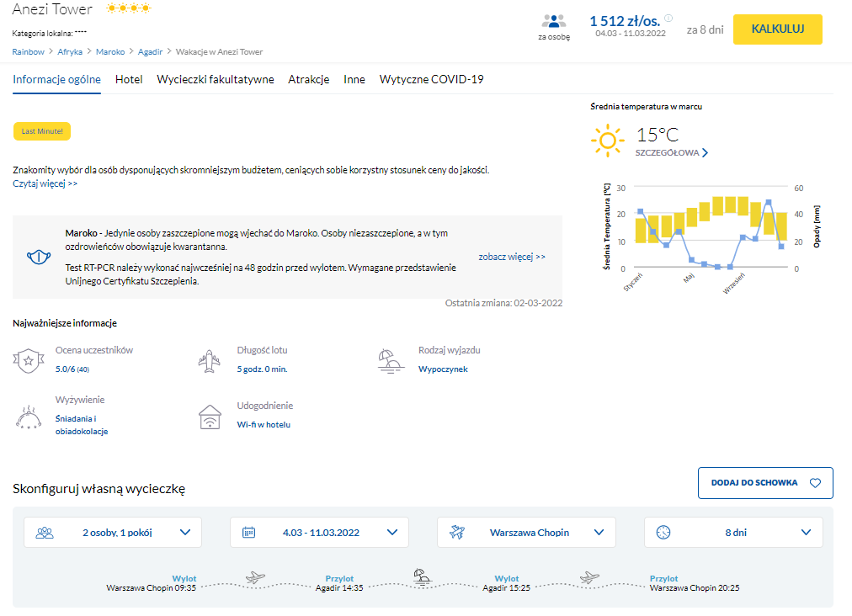The image size is (852, 616).
Task: Follow the Czytaj więcej link
Action: click(45, 183)
